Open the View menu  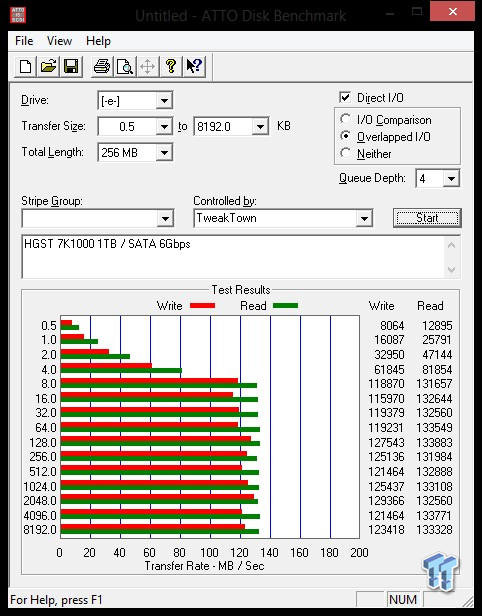click(59, 41)
